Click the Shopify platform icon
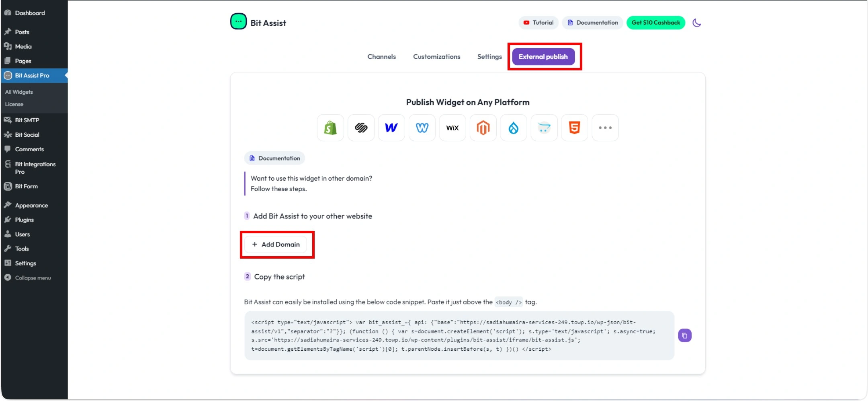The width and height of the screenshot is (868, 401). pyautogui.click(x=330, y=128)
